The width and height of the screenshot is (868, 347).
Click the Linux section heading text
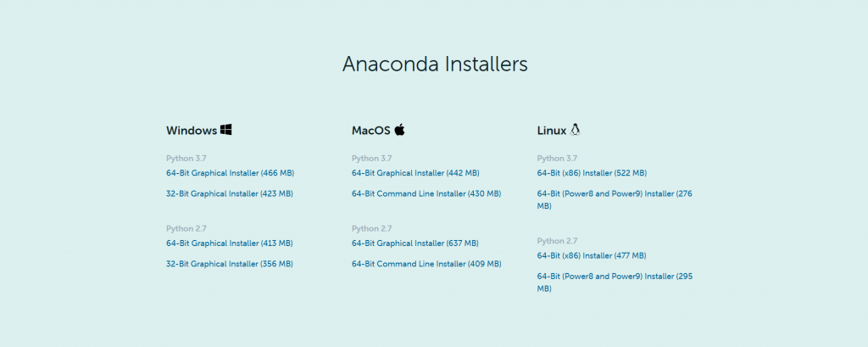pyautogui.click(x=551, y=131)
